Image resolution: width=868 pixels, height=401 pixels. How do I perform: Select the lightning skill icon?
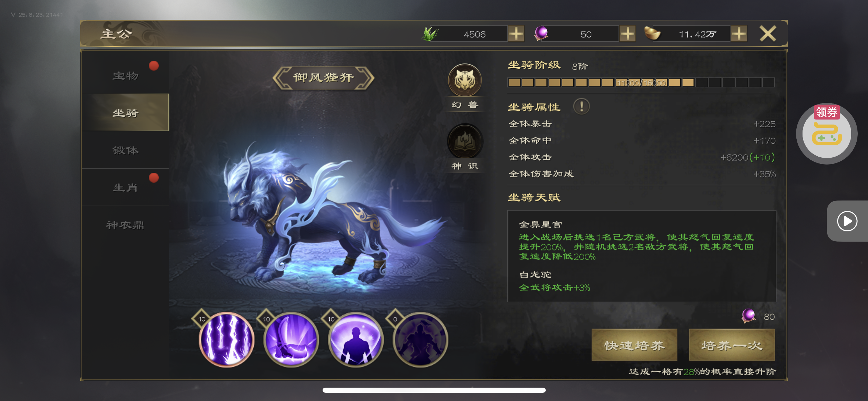226,339
